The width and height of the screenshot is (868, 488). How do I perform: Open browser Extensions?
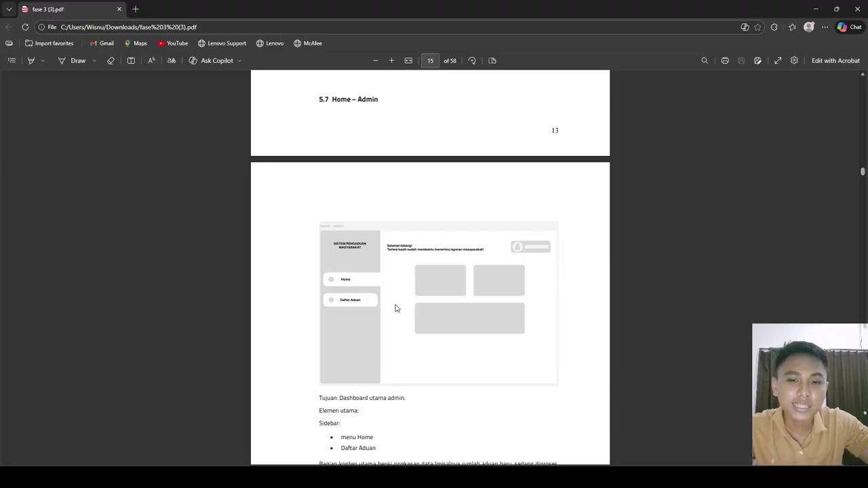(774, 27)
